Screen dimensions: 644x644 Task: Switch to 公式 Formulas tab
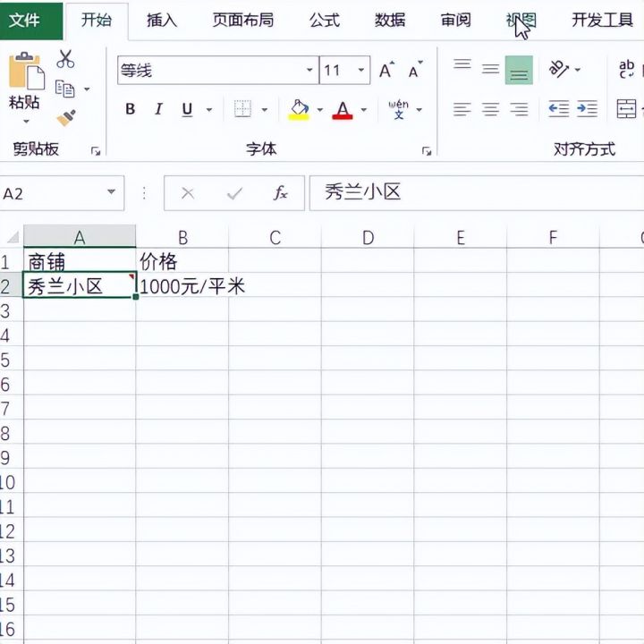pyautogui.click(x=325, y=20)
